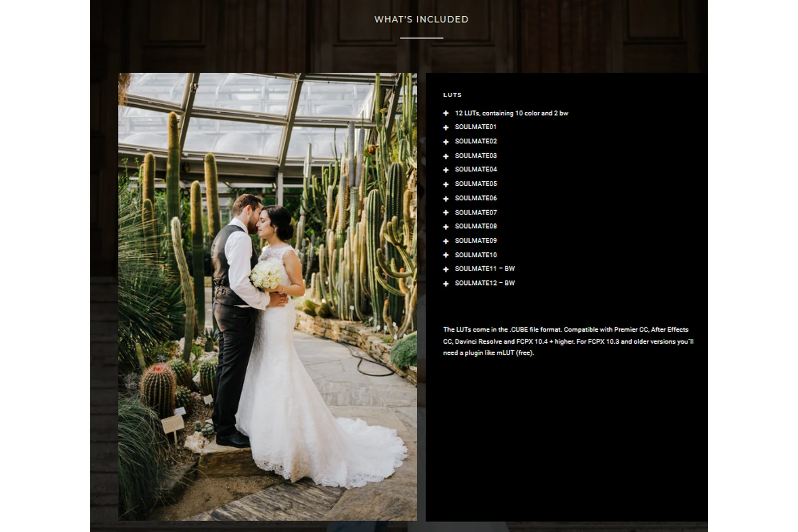The width and height of the screenshot is (798, 532).
Task: Expand the SOULMATE09 list item
Action: point(446,241)
